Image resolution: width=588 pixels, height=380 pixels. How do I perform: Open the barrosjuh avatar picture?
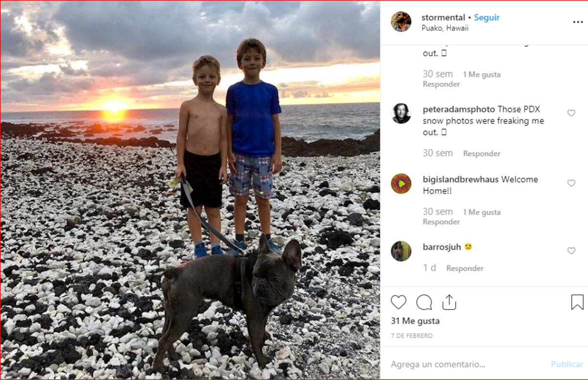tap(401, 251)
